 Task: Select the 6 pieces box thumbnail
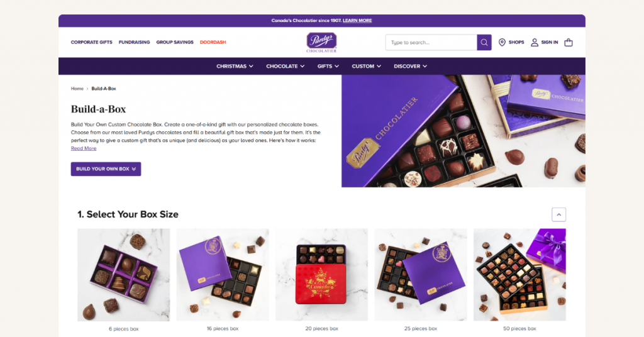coord(124,275)
